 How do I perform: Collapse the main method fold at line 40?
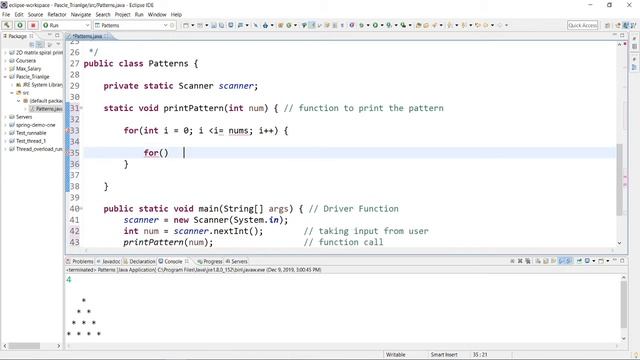coord(81,209)
